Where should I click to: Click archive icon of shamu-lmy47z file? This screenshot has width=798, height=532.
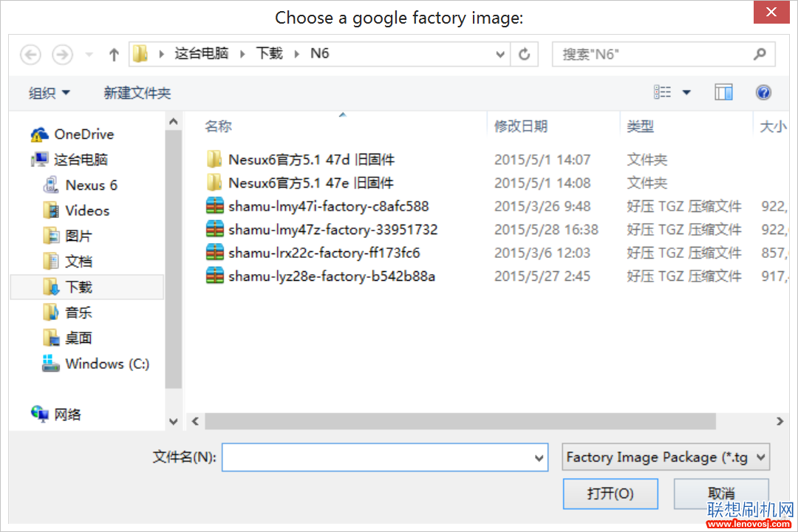tap(215, 230)
